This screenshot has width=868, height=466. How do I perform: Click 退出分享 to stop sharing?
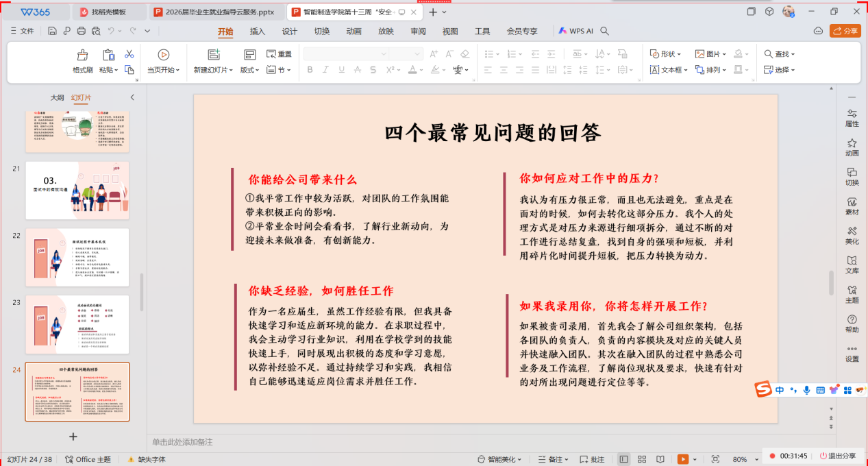pyautogui.click(x=837, y=456)
